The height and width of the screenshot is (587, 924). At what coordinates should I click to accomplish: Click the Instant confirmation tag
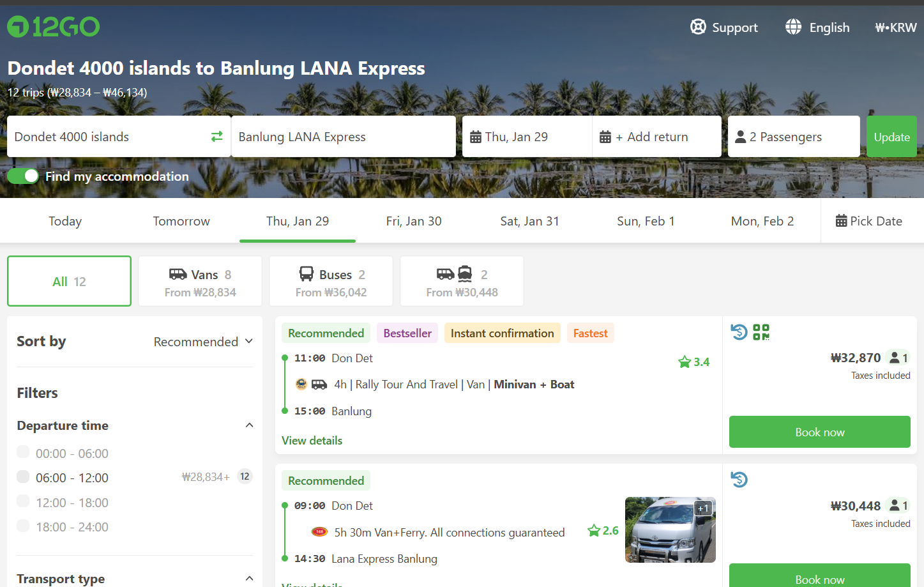click(x=503, y=333)
